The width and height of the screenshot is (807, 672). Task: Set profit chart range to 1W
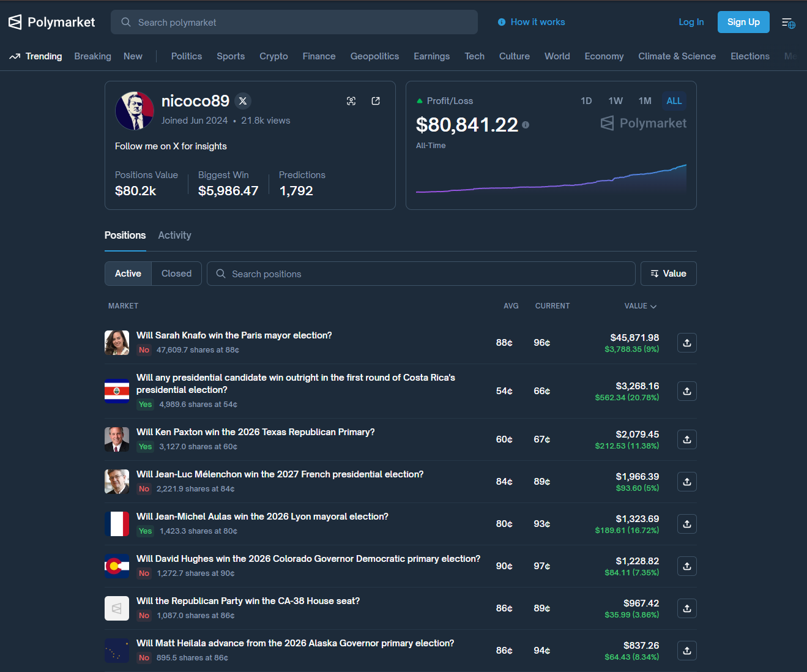coord(615,101)
